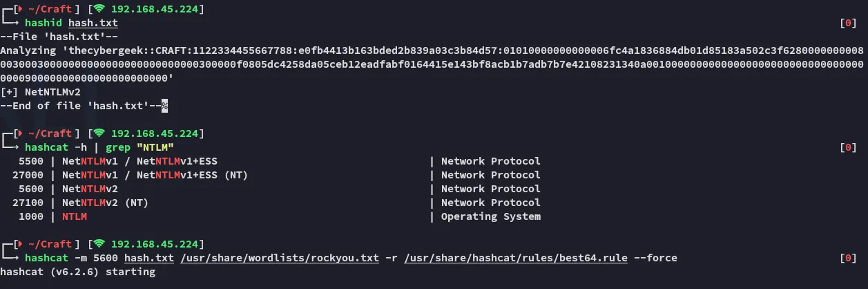The width and height of the screenshot is (868, 289).
Task: Click the underlined rockyou.txt wordlist path
Action: point(280,258)
